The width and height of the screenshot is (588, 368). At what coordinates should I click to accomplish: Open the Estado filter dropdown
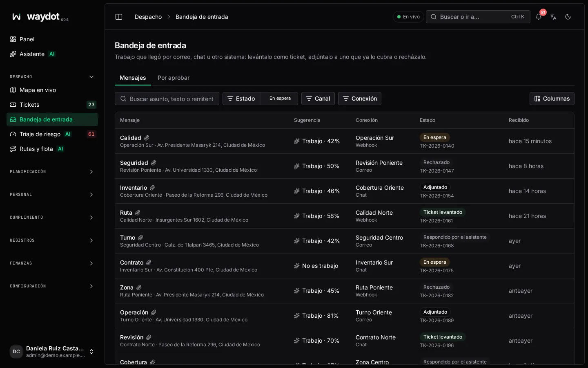242,99
